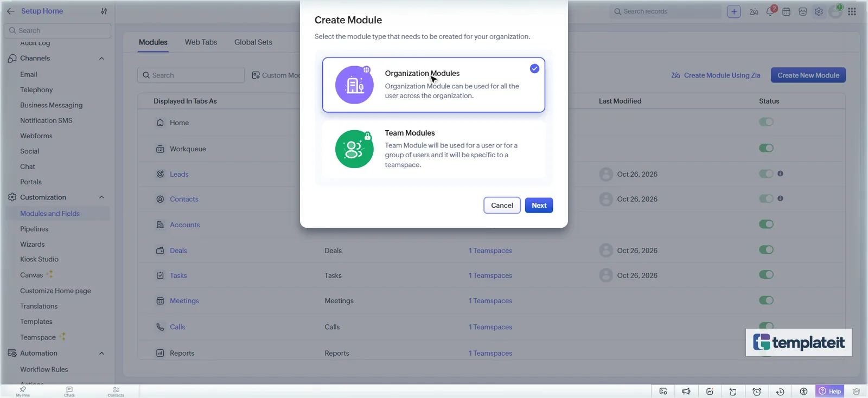Switch to the Global Sets tab
The image size is (868, 398).
coord(253,42)
